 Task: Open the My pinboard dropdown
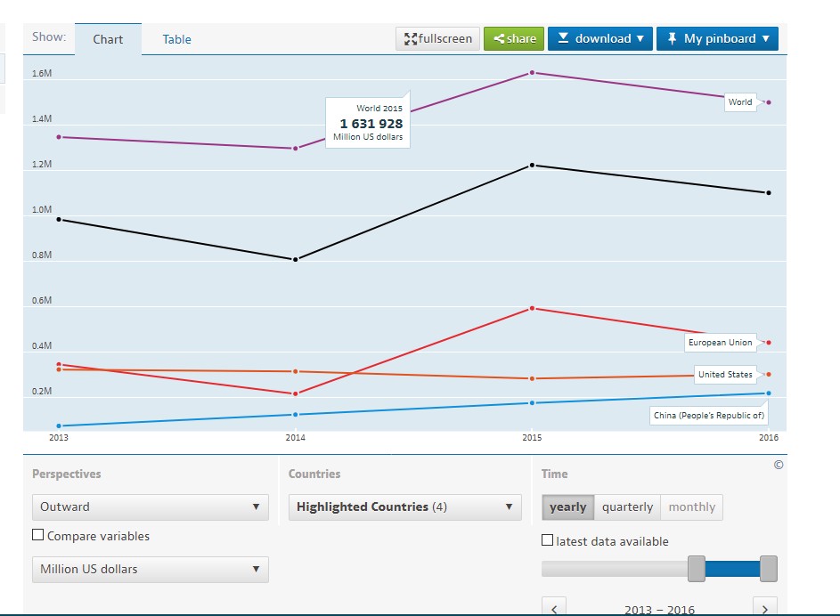(x=717, y=38)
